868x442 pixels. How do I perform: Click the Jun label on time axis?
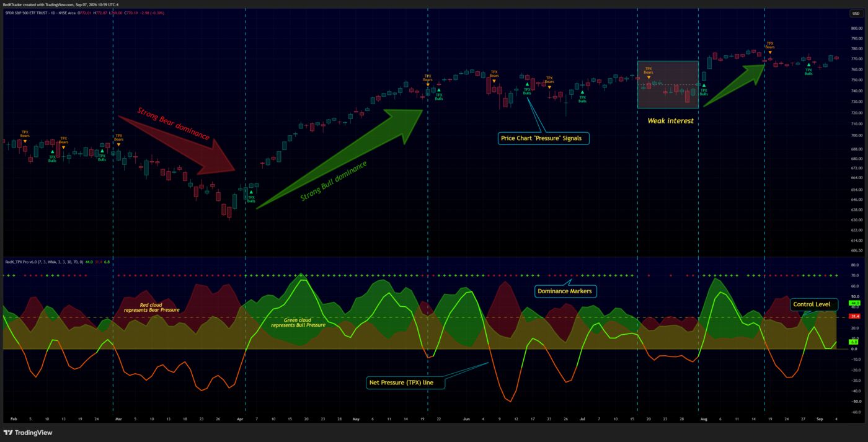pyautogui.click(x=466, y=419)
